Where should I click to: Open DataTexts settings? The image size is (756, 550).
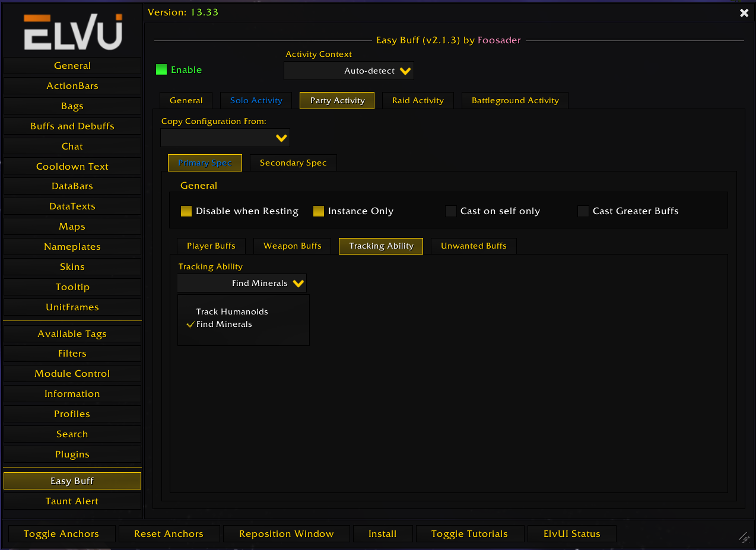pos(72,206)
